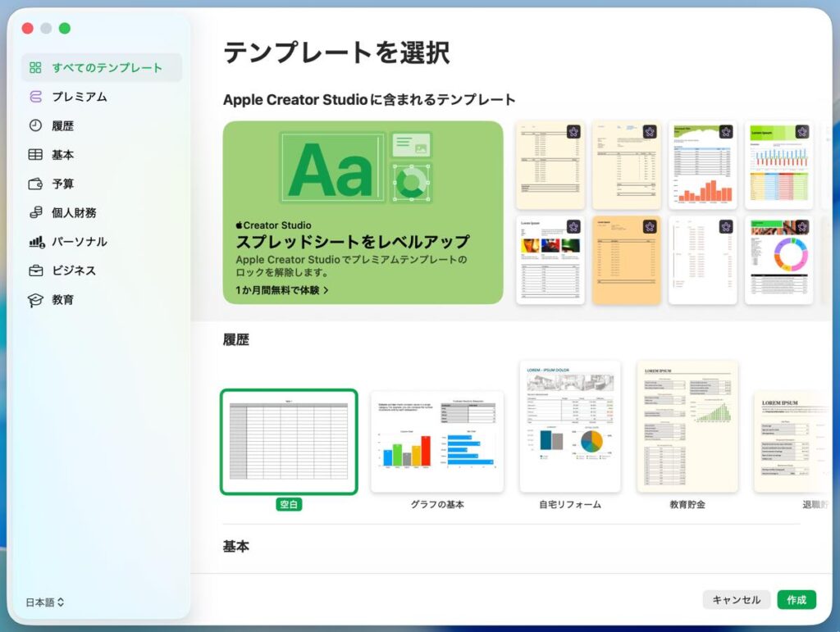Choose the 予算 category
Image resolution: width=840 pixels, height=632 pixels.
[x=102, y=184]
